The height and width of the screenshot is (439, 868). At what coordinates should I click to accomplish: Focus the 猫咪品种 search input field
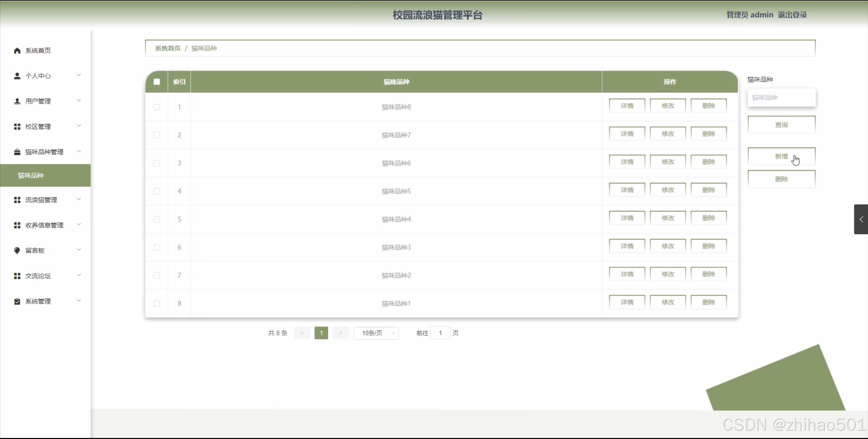point(781,98)
